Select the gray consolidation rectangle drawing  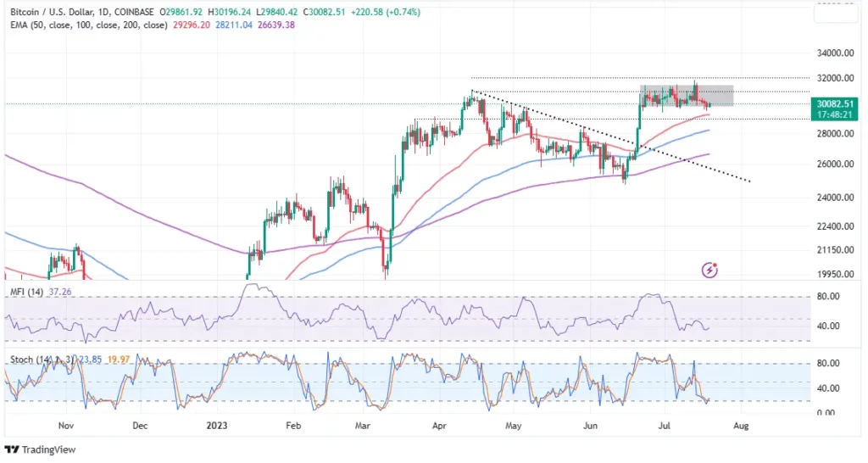pyautogui.click(x=687, y=96)
